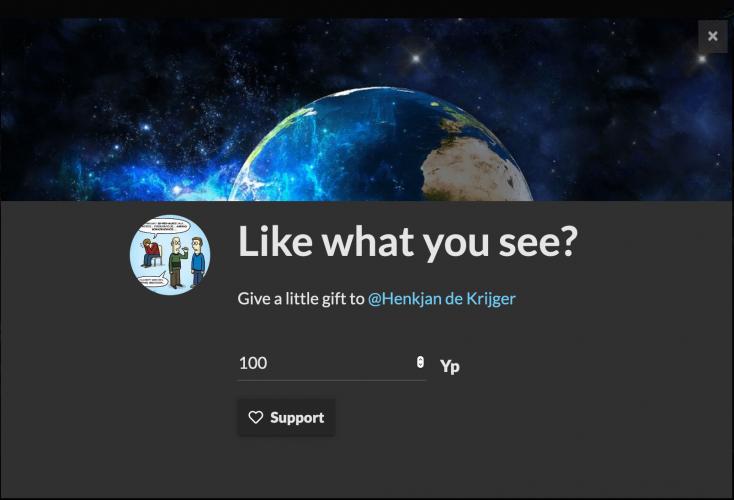Click the Yp currency label
The height and width of the screenshot is (500, 734).
point(449,366)
